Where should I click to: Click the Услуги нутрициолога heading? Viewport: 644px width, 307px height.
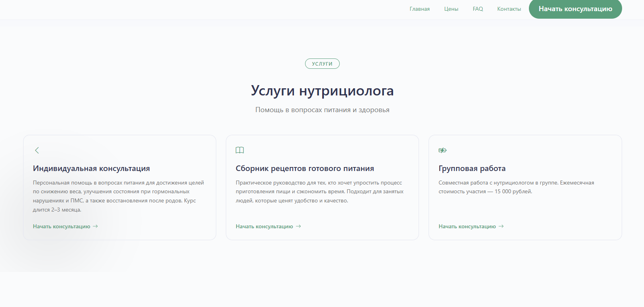tap(322, 91)
